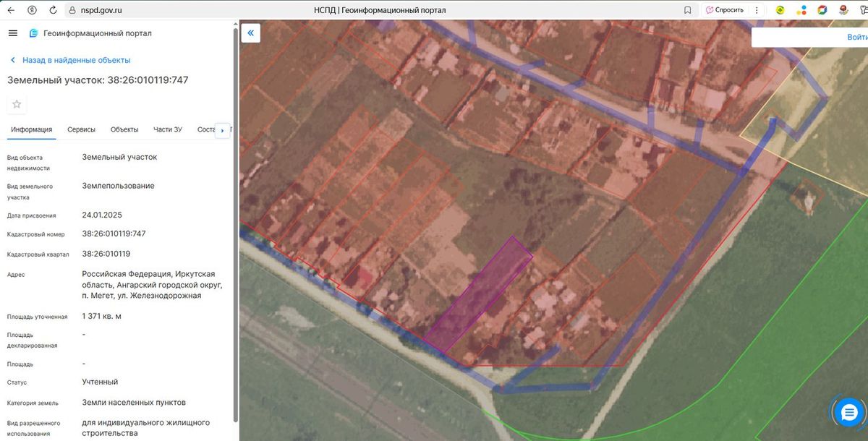Open the Yandex home button
The height and width of the screenshot is (441, 868).
32,10
